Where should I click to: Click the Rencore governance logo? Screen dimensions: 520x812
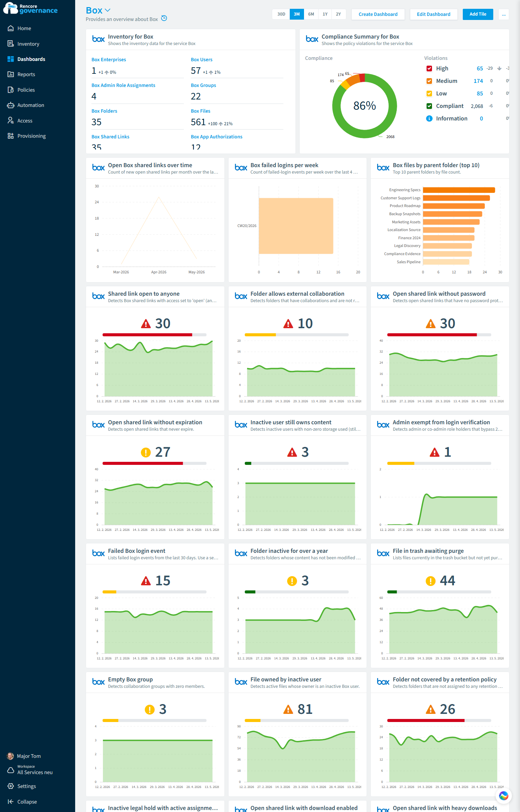coord(30,8)
